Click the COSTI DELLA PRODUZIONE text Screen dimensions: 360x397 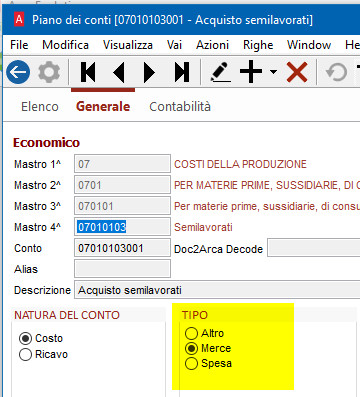(x=240, y=164)
